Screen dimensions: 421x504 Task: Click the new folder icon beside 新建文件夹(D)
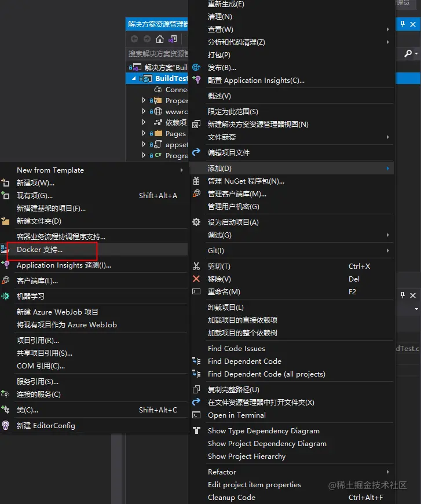5,221
